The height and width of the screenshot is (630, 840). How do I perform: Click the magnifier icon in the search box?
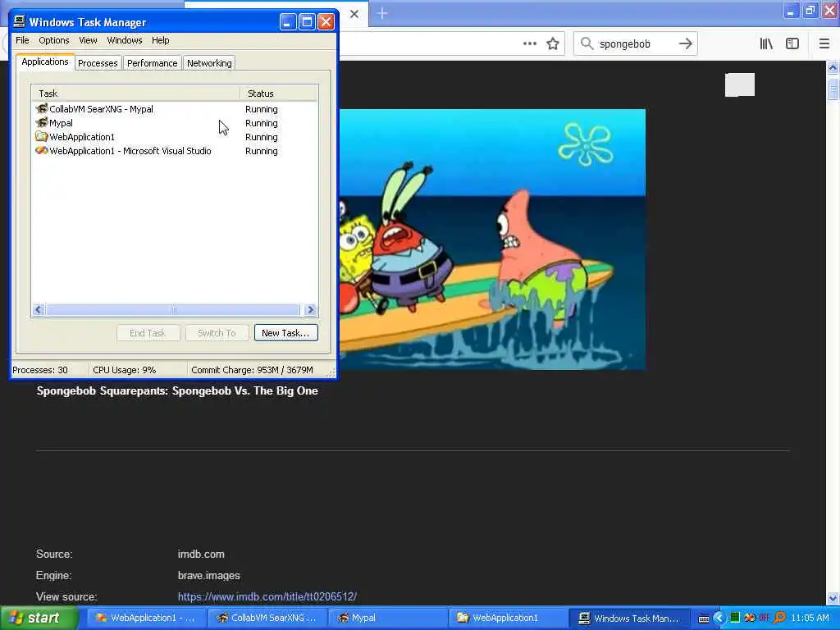(x=587, y=43)
